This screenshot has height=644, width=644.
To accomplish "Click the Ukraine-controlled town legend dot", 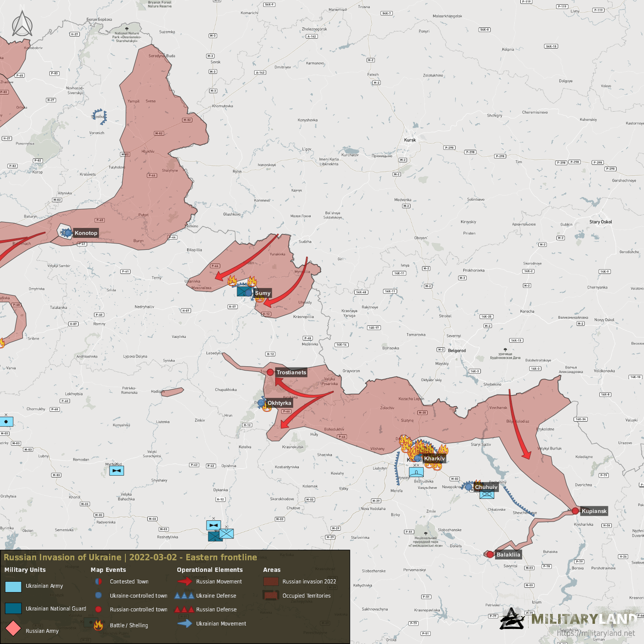I will 98,595.
